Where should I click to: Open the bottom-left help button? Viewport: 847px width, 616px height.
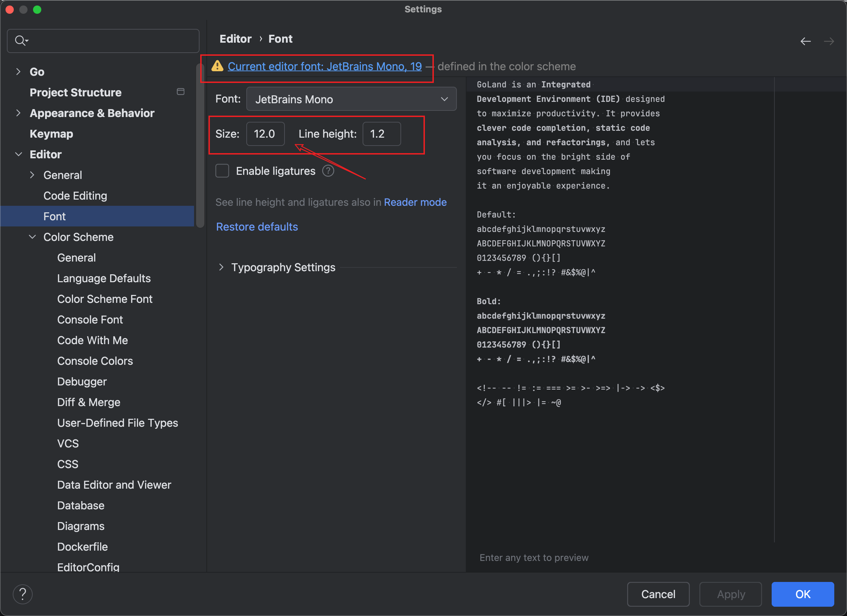pyautogui.click(x=22, y=594)
